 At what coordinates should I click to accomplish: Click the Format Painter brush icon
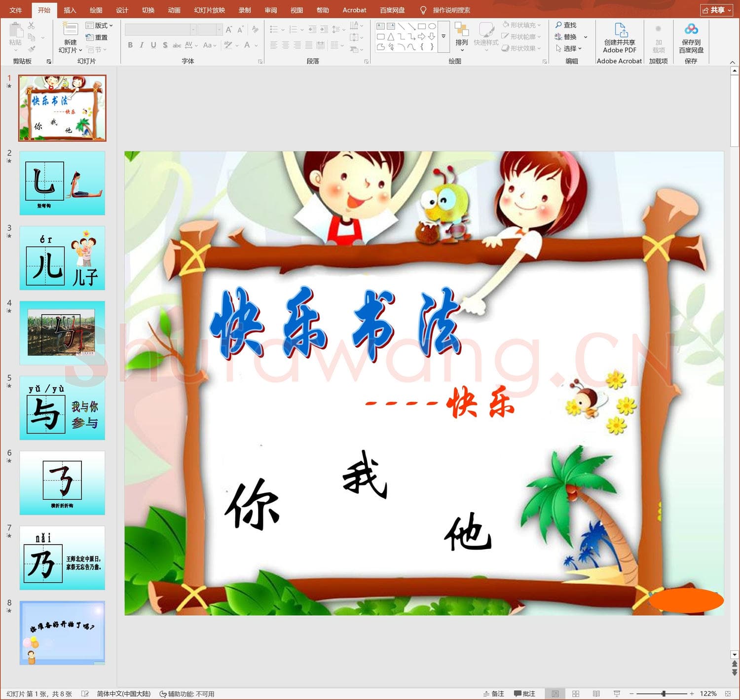[x=32, y=49]
